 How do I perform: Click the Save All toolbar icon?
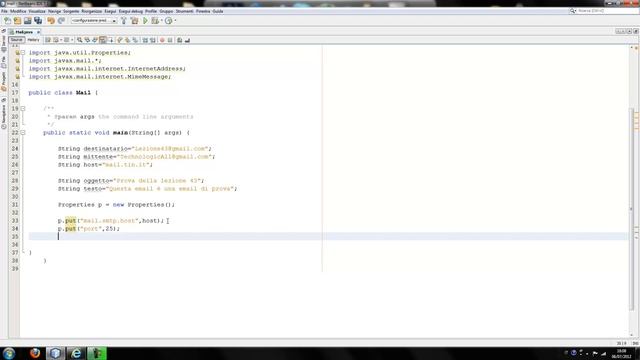pyautogui.click(x=38, y=20)
